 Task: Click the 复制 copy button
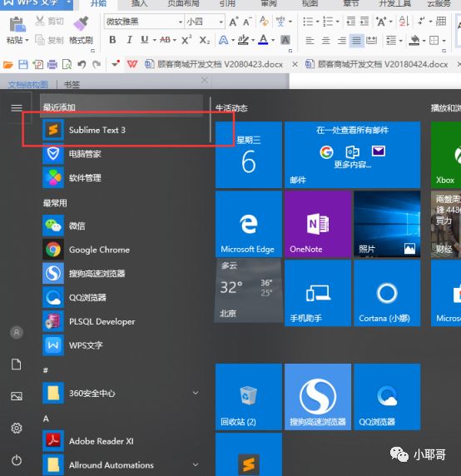49,40
